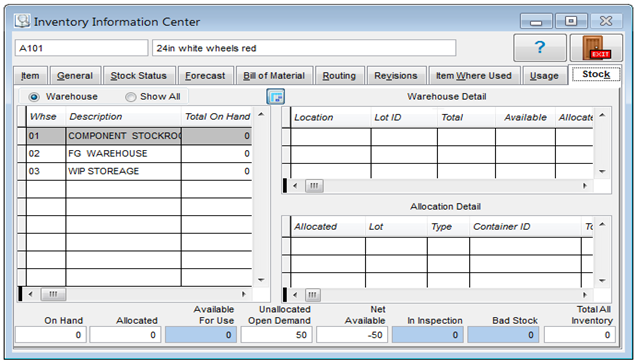Click the Total column header in Warehouse Detail
The width and height of the screenshot is (637, 363).
466,117
